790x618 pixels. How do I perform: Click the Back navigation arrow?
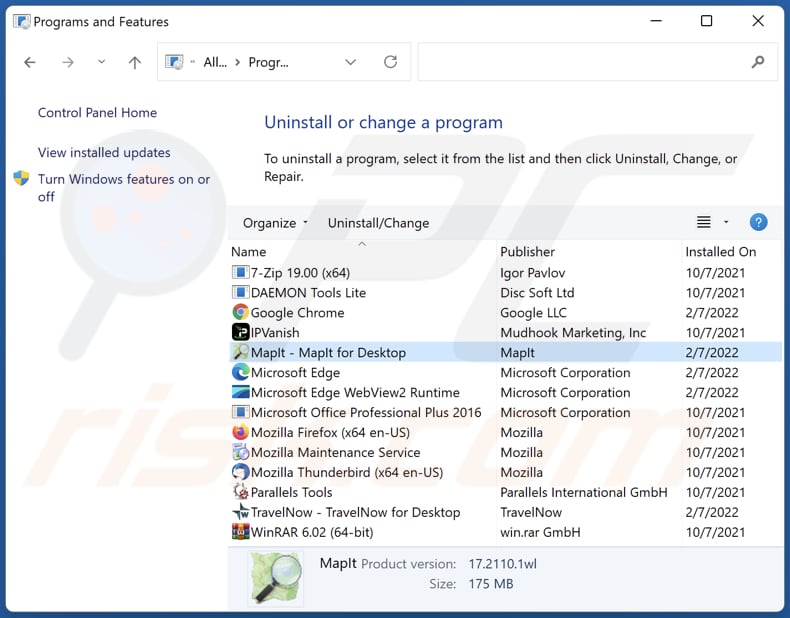coord(30,62)
